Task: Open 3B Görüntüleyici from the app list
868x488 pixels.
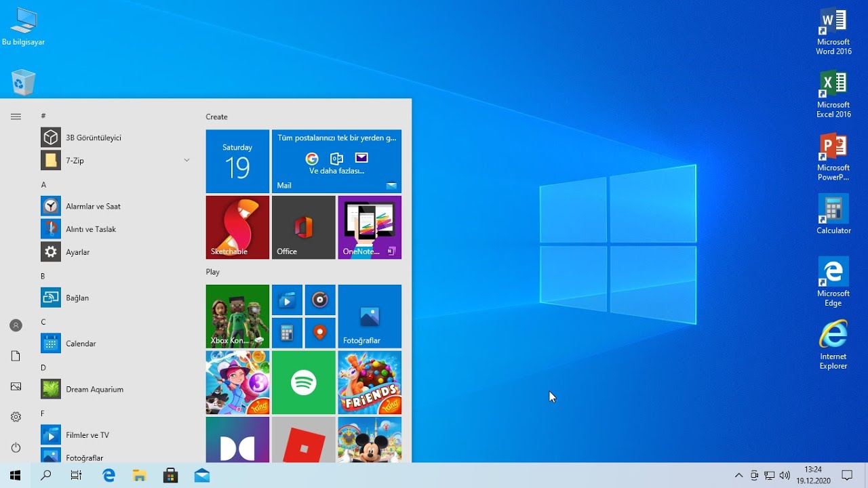Action: click(x=115, y=138)
